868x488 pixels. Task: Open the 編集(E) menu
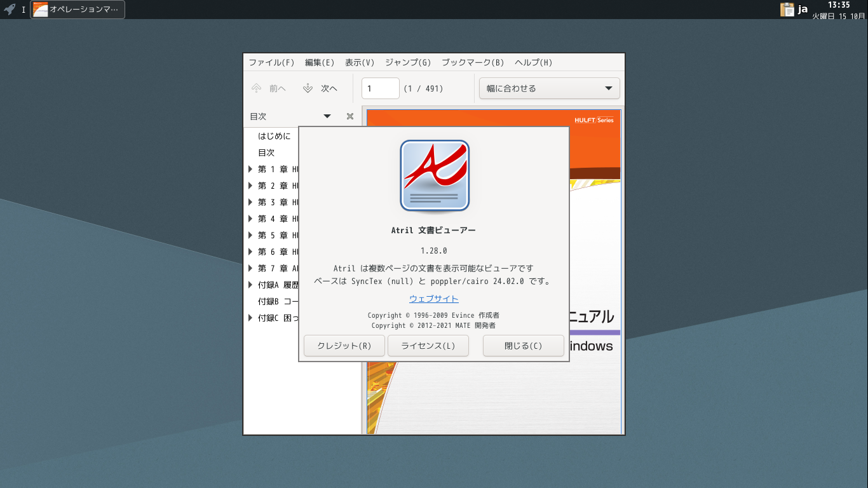[x=320, y=62]
